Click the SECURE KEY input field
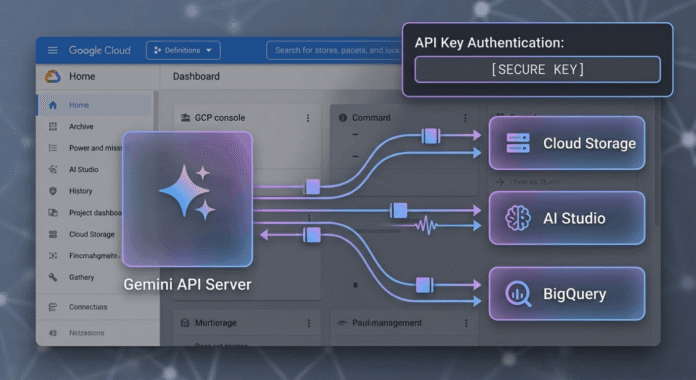 tap(538, 69)
